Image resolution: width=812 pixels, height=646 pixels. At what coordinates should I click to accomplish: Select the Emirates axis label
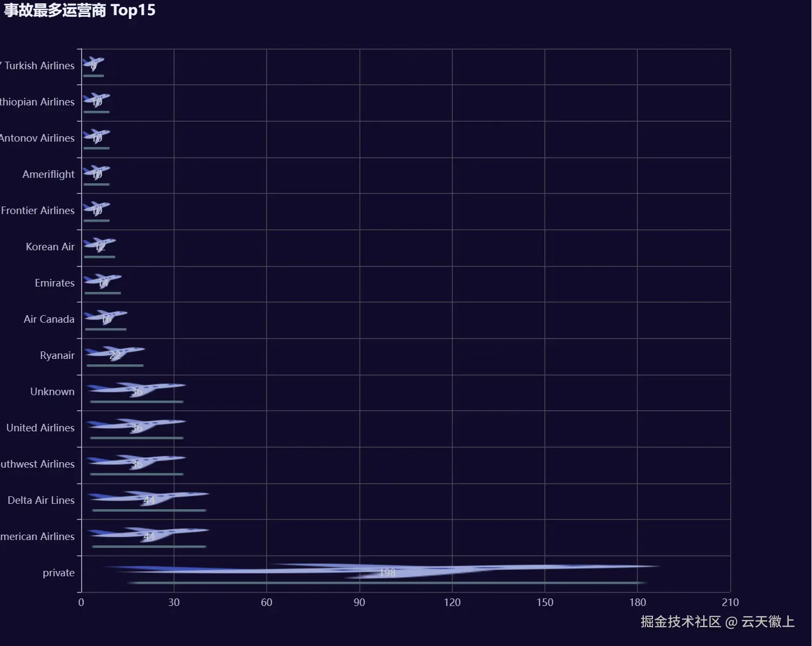pyautogui.click(x=55, y=283)
